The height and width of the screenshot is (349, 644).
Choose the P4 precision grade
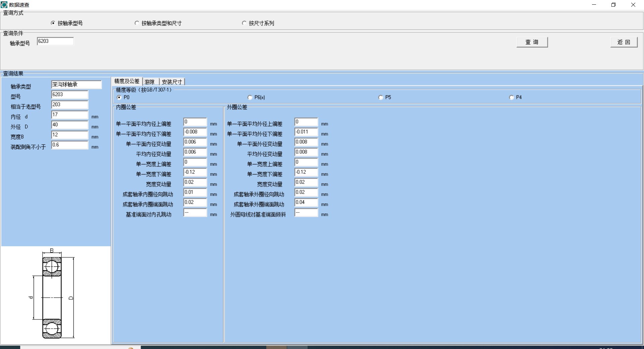point(512,97)
